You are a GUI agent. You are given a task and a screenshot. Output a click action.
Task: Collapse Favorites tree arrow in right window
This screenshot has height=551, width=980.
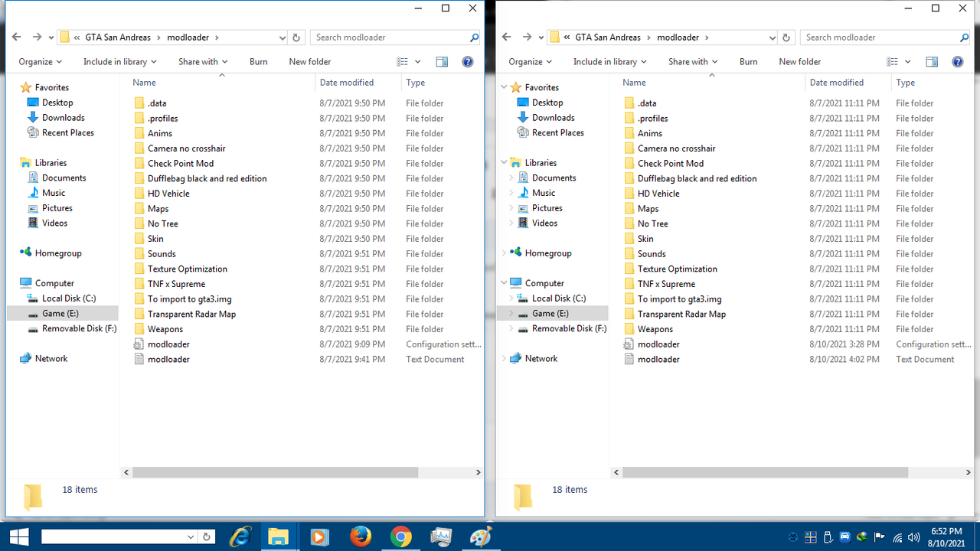(505, 87)
